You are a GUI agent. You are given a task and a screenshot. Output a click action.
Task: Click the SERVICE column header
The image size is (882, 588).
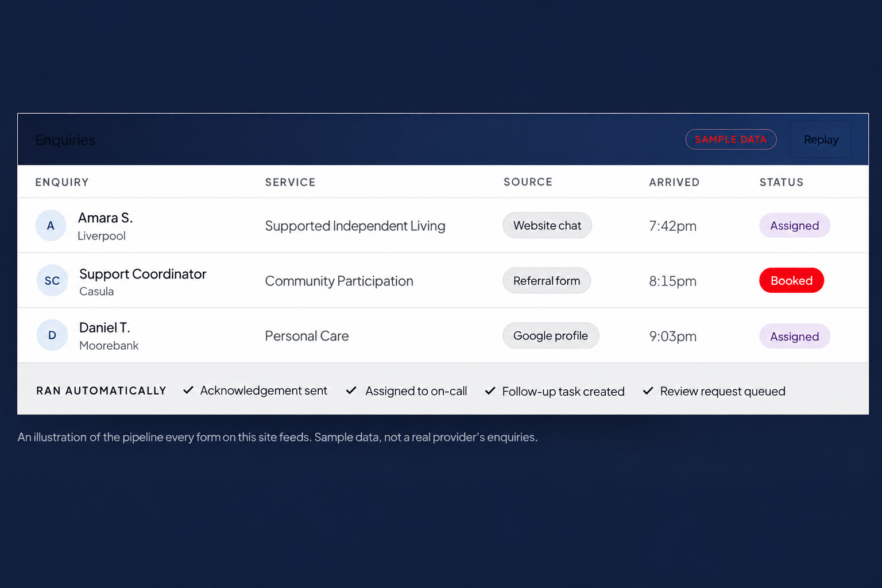click(290, 183)
